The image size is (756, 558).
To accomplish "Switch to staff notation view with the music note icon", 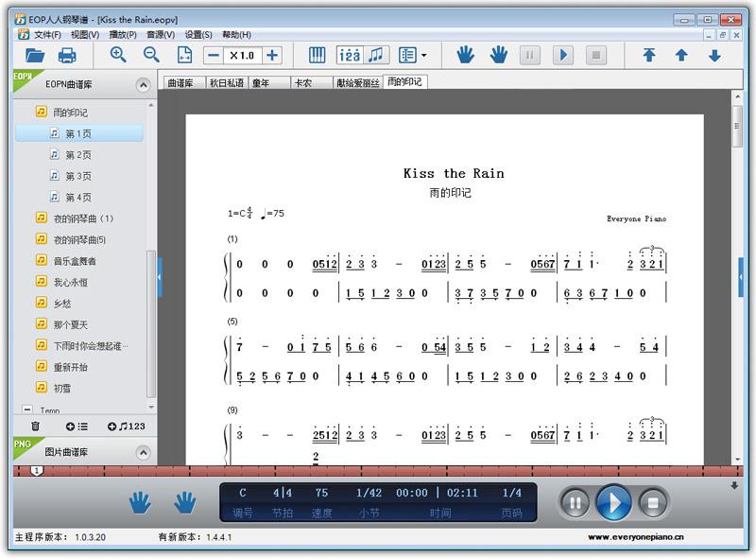I will pyautogui.click(x=376, y=56).
